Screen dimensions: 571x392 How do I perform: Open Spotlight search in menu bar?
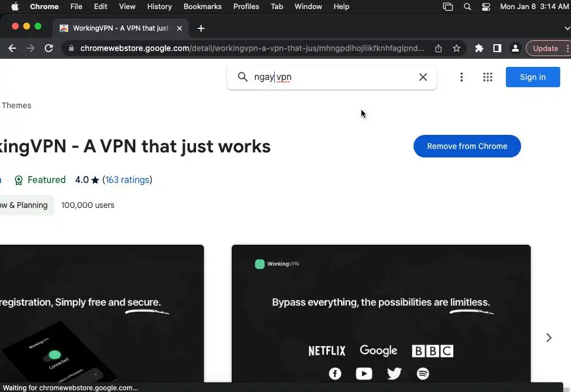(467, 7)
